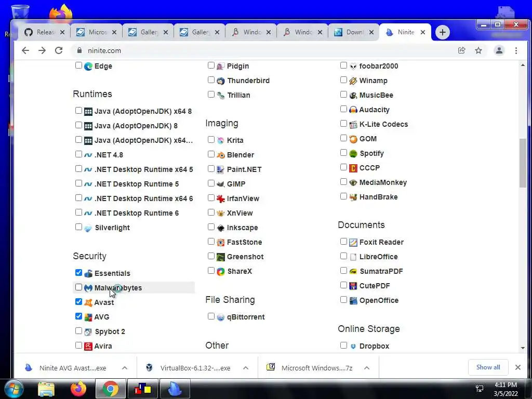Switch to the Releases GitHub tab
Viewport: 532px width, 399px height.
click(44, 32)
